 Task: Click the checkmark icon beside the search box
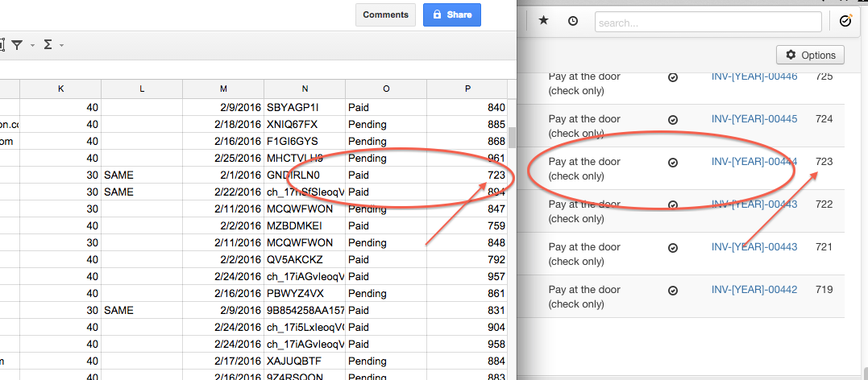[x=845, y=22]
